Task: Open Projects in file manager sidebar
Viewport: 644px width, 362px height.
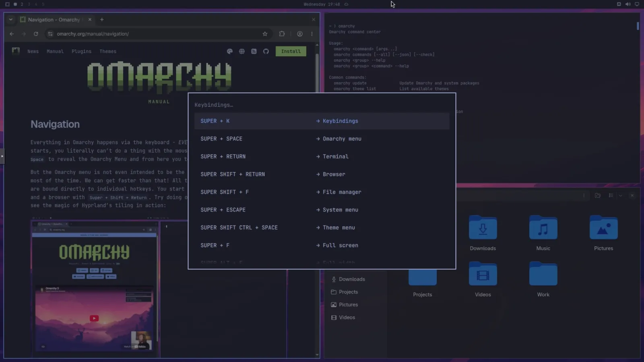Action: (x=344, y=292)
